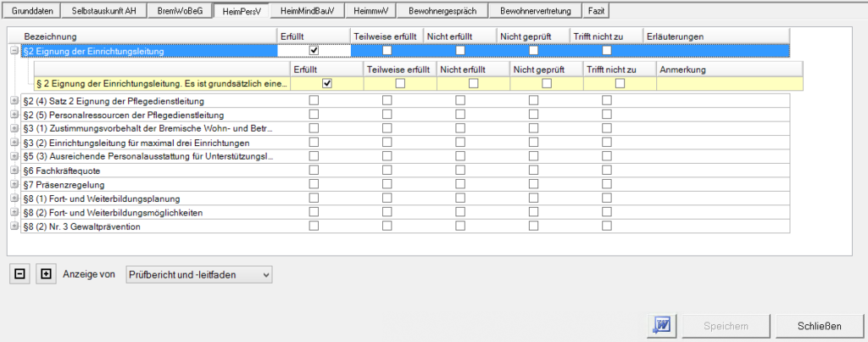
Task: Expand §8 (2) Nr. 3 Gewaltprävention row
Action: point(14,227)
